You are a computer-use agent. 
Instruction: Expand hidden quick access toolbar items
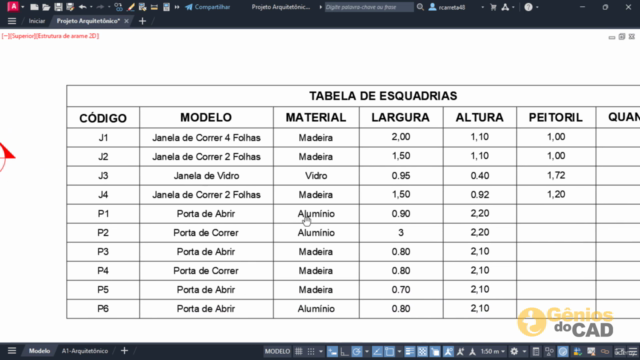pyautogui.click(x=177, y=7)
